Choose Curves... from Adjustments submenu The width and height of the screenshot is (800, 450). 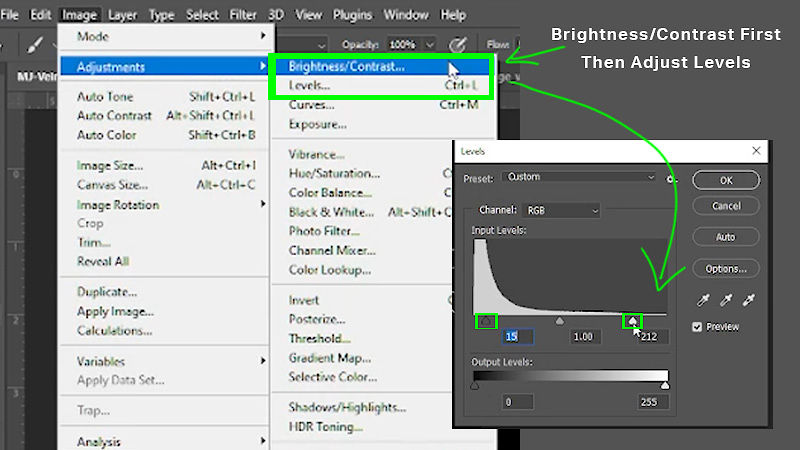(383, 105)
